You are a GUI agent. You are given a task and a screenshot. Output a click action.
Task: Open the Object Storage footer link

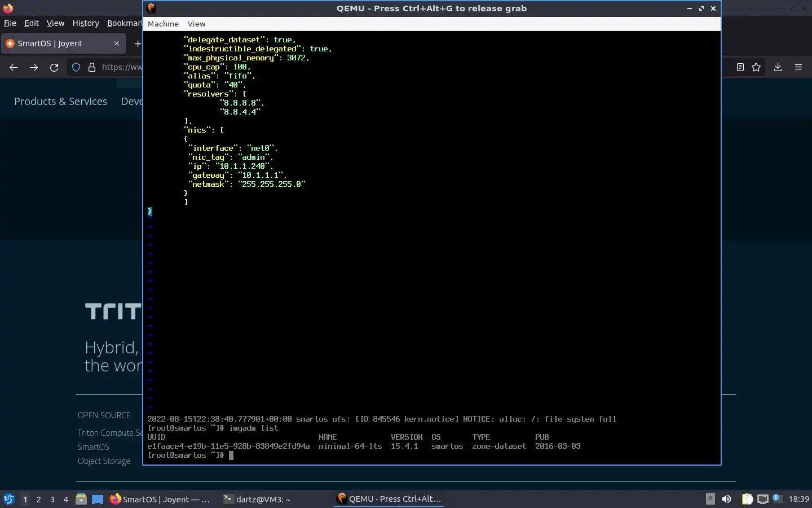(104, 461)
